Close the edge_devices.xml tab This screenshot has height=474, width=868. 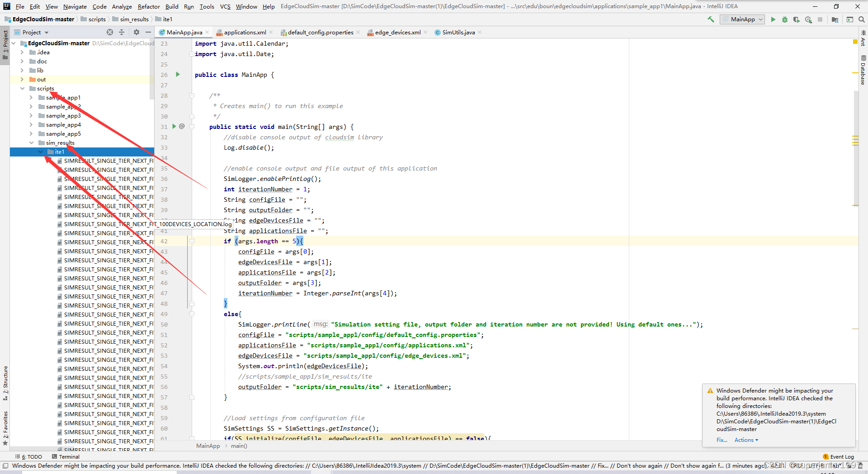point(425,32)
